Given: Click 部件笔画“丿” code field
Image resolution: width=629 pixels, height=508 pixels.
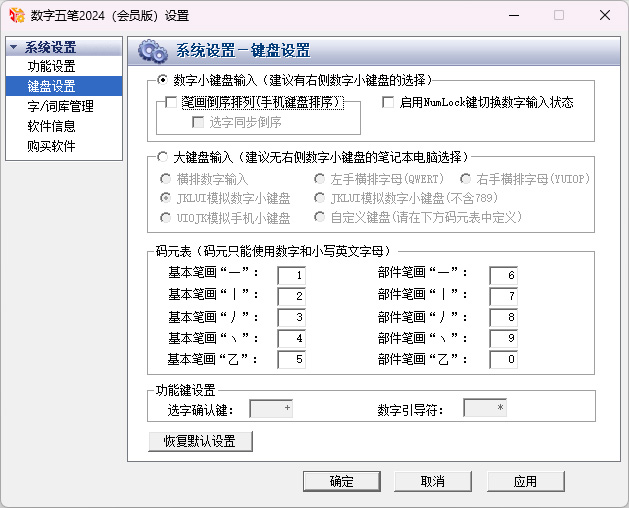Looking at the screenshot, I should point(503,317).
